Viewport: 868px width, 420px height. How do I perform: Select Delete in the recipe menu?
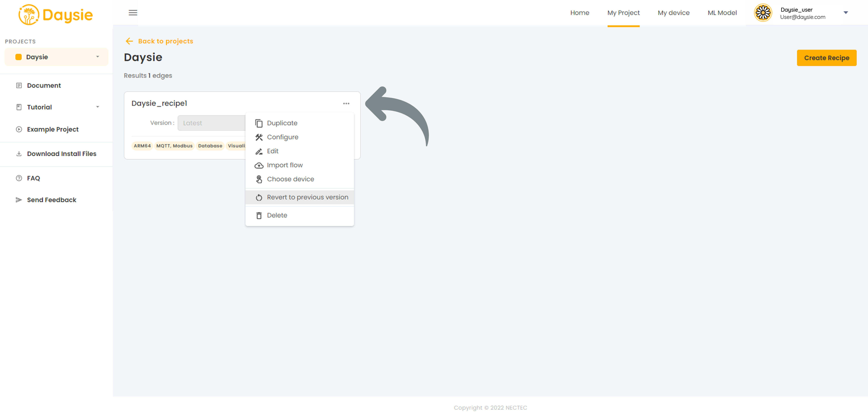tap(299, 215)
